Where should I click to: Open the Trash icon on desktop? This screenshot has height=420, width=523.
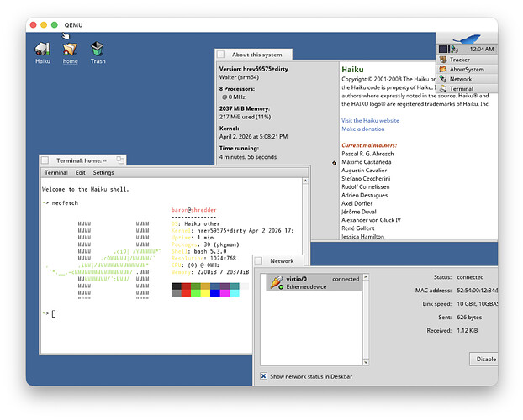[x=98, y=50]
